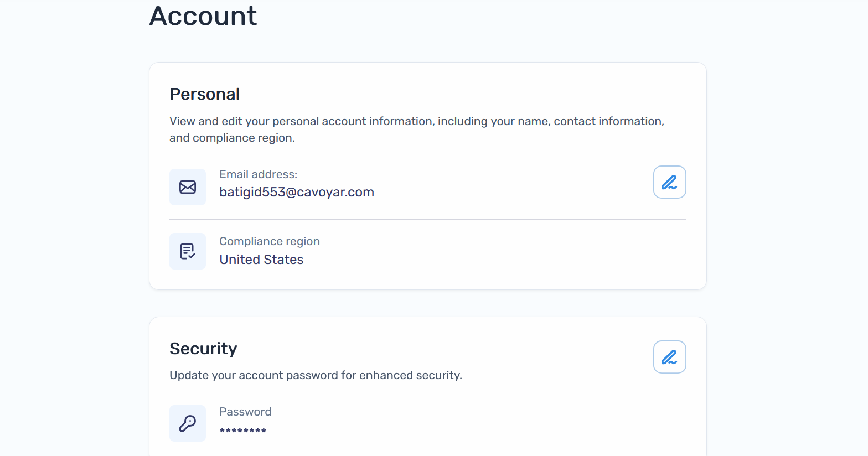
Task: Click the Personal card description text
Action: (417, 129)
